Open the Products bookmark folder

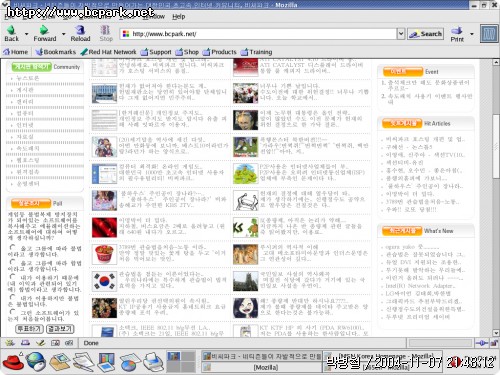[220, 52]
